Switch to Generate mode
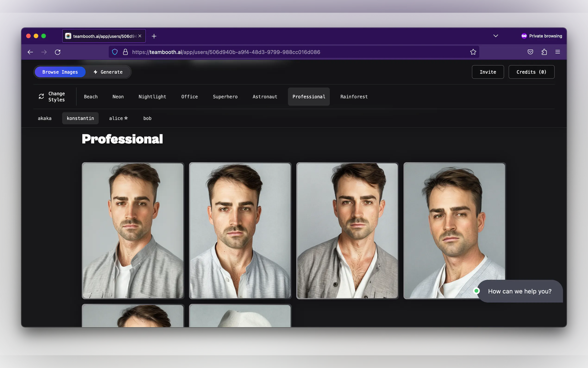This screenshot has height=368, width=588. pyautogui.click(x=108, y=72)
